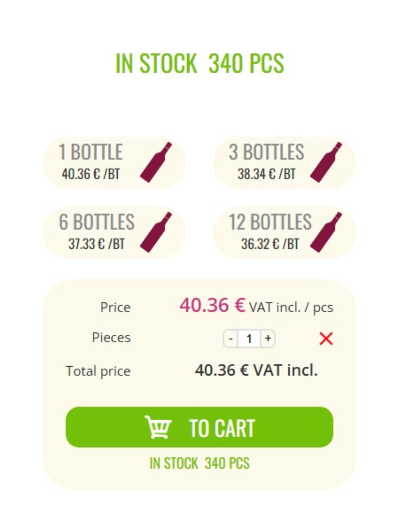Viewport: 399px width, 532px height.
Task: Click the Total price 40.36 € VAT incl. value
Action: pos(256,370)
